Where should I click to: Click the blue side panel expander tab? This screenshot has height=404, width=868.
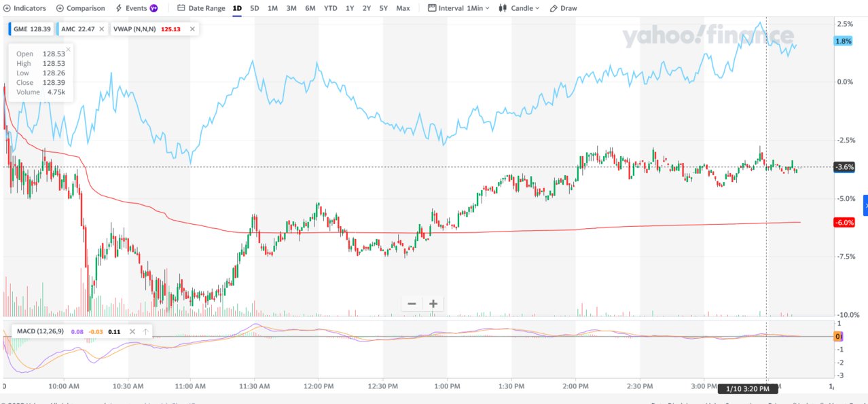865,205
